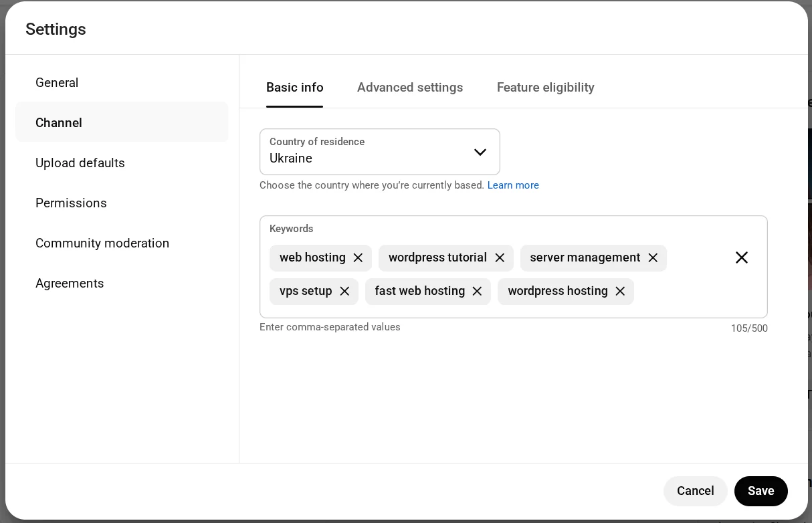812x523 pixels.
Task: Delete the 'fast web hosting' keyword chip
Action: coord(477,292)
